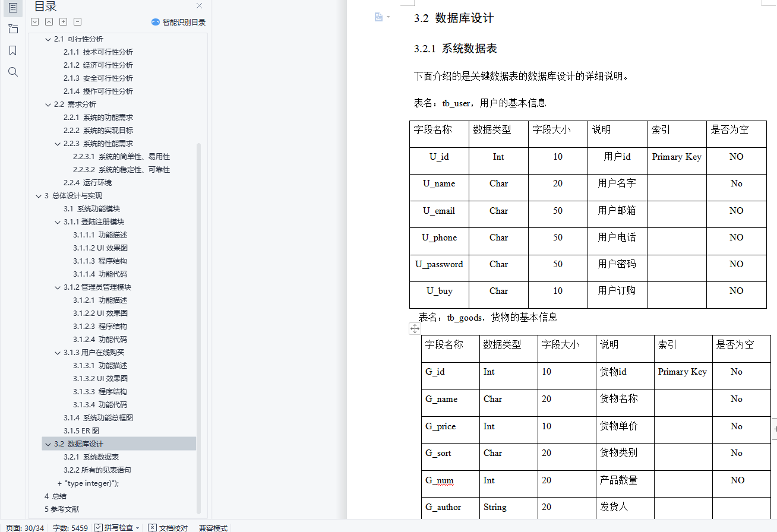Go to 2.2.2 系统的实现目标

98,131
